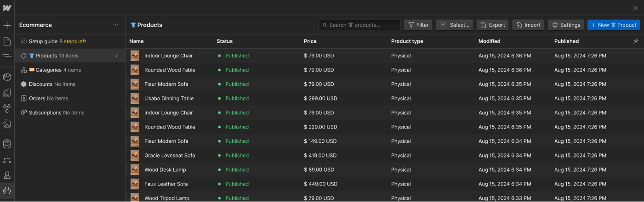Open the Variables panel icon
The width and height of the screenshot is (644, 202).
(7, 93)
